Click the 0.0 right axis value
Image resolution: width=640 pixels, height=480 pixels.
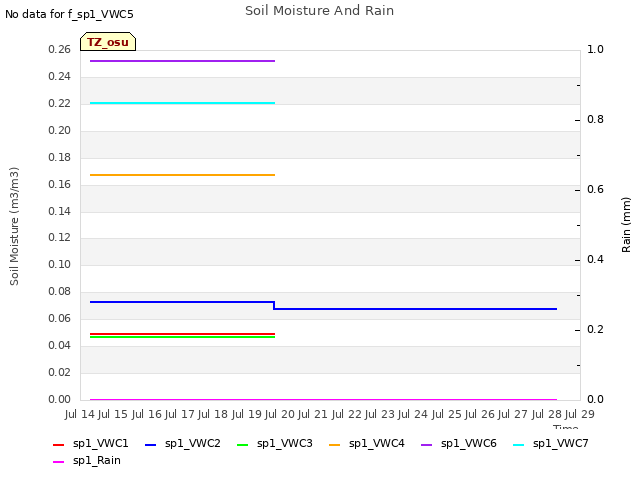tap(595, 399)
